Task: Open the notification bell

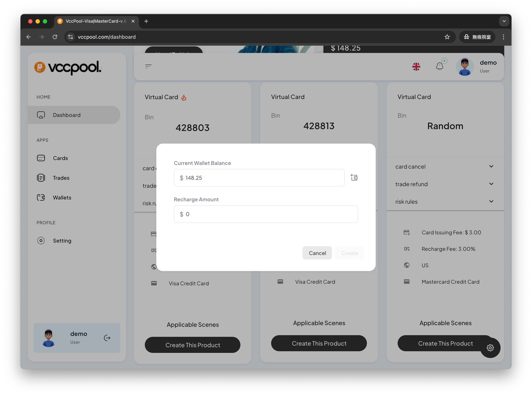Action: click(x=439, y=66)
